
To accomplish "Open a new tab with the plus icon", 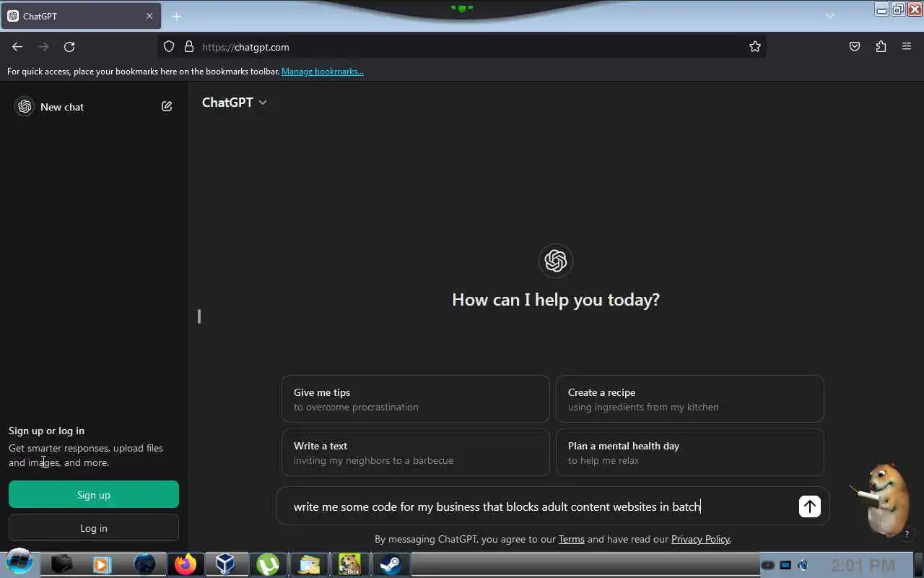I will (x=177, y=16).
